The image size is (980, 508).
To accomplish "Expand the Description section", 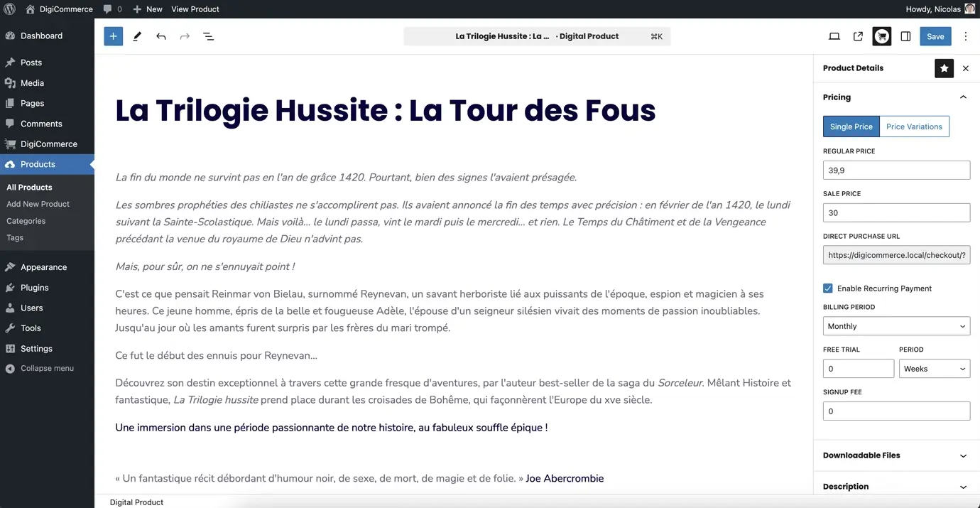I will [x=896, y=487].
